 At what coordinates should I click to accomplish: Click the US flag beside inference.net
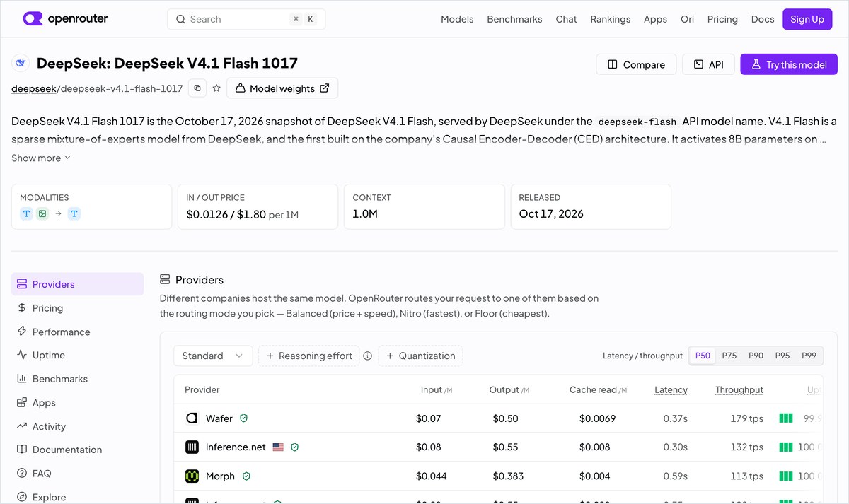point(278,447)
